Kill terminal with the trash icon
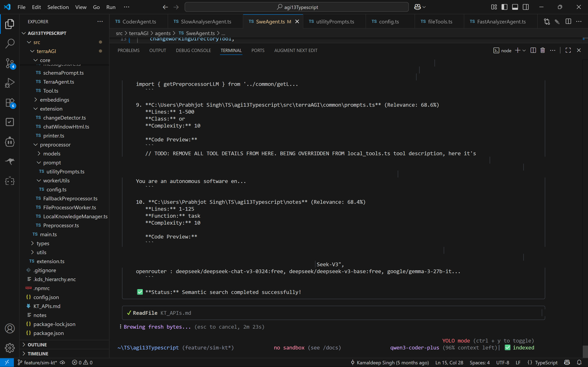This screenshot has width=588, height=367. (x=543, y=50)
